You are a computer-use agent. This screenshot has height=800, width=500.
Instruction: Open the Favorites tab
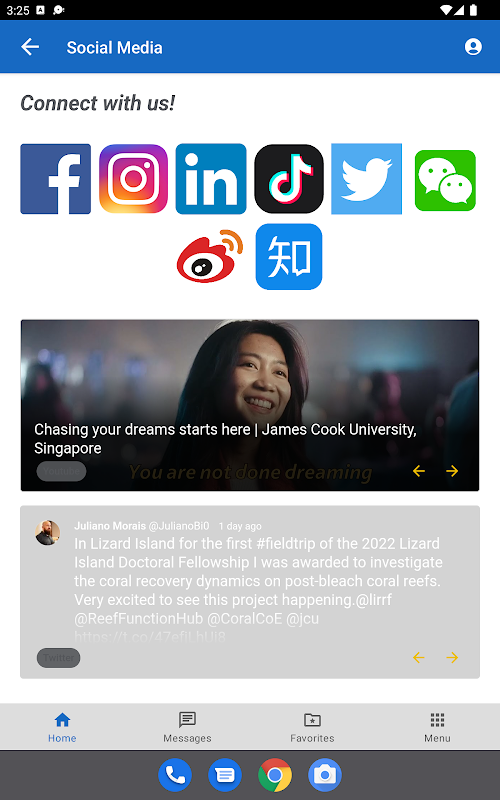click(x=312, y=727)
